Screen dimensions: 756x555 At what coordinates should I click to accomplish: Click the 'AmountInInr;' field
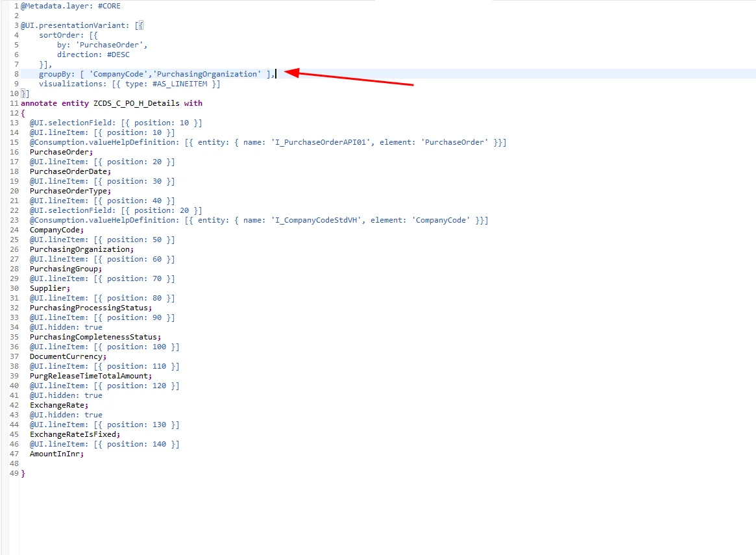pyautogui.click(x=57, y=454)
